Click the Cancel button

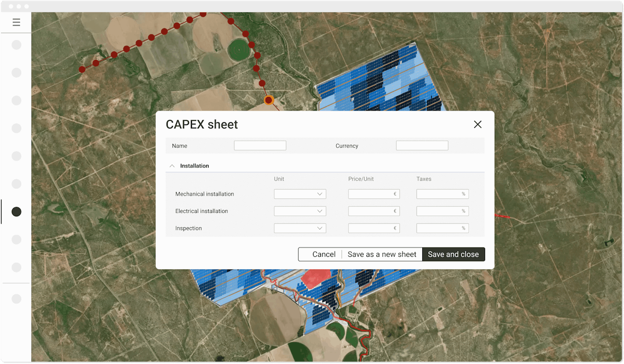(x=324, y=254)
